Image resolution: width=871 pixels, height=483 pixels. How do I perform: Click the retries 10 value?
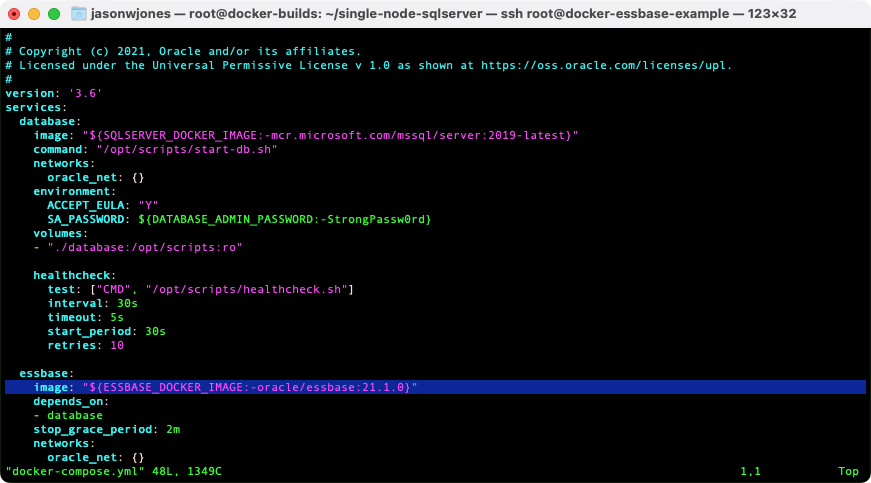click(x=117, y=345)
